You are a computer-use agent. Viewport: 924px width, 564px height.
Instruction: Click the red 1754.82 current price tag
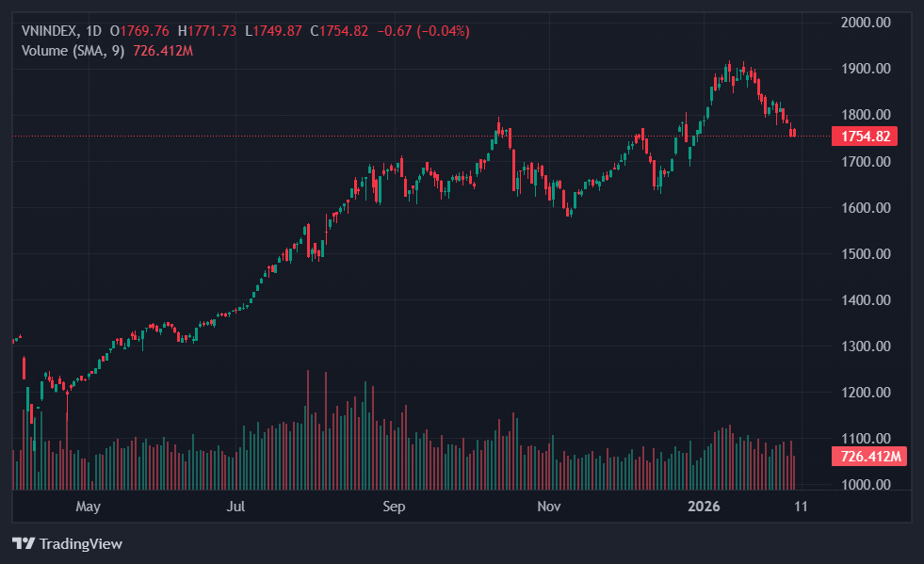tap(865, 137)
